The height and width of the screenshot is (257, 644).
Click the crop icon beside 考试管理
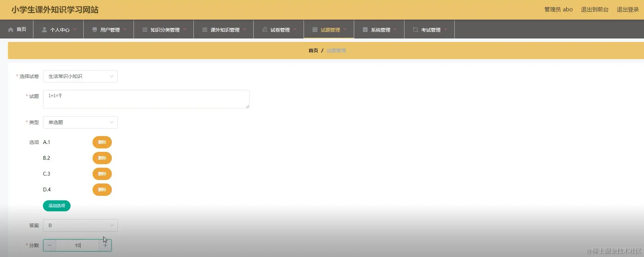415,30
